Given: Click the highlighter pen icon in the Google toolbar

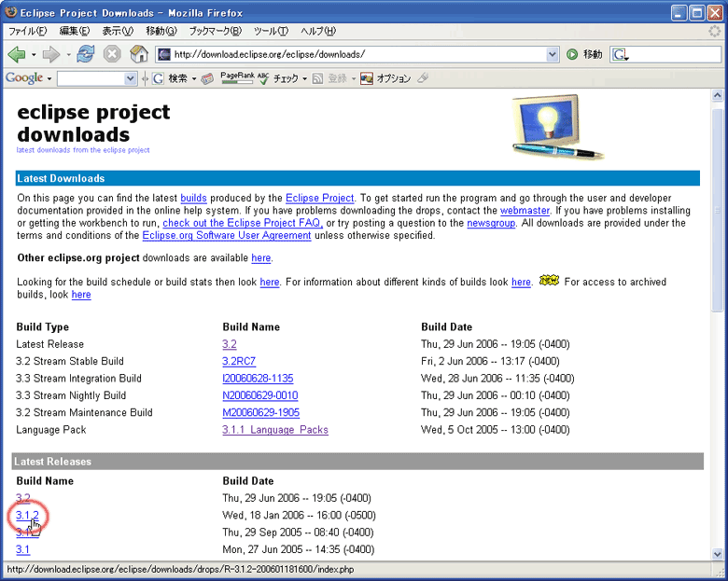Looking at the screenshot, I should click(423, 78).
